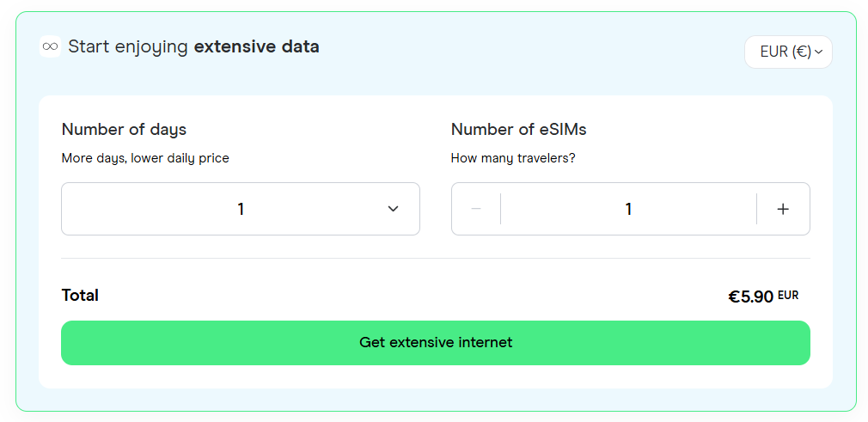Click the 'extensive data' bold text
Image resolution: width=868 pixels, height=422 pixels.
[257, 46]
